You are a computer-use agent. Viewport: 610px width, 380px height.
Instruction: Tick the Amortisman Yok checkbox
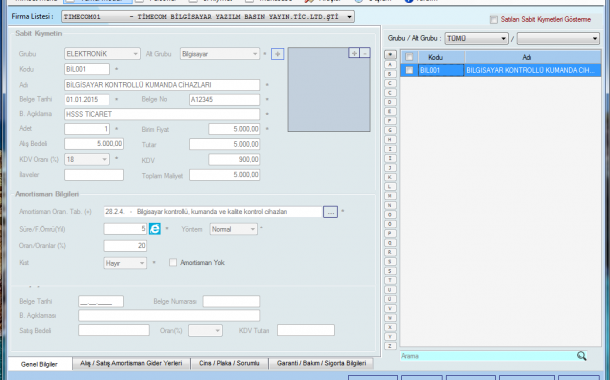pyautogui.click(x=173, y=263)
